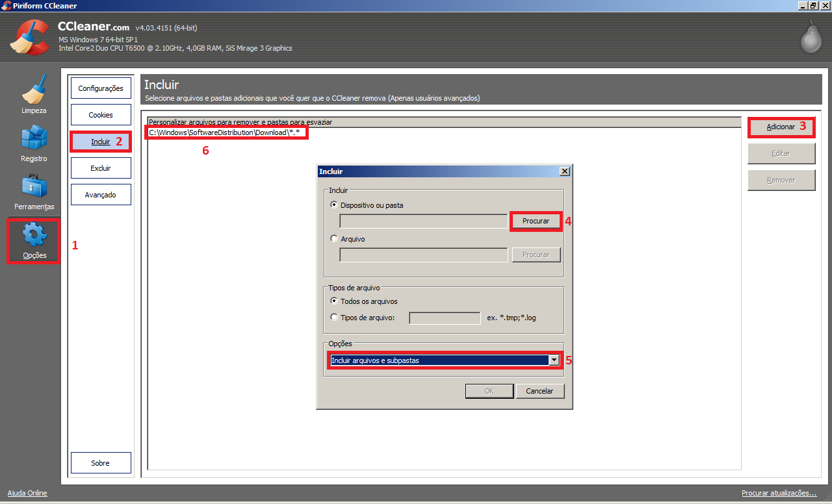Image resolution: width=832 pixels, height=504 pixels.
Task: Switch to the Incluir options tab
Action: [x=101, y=142]
